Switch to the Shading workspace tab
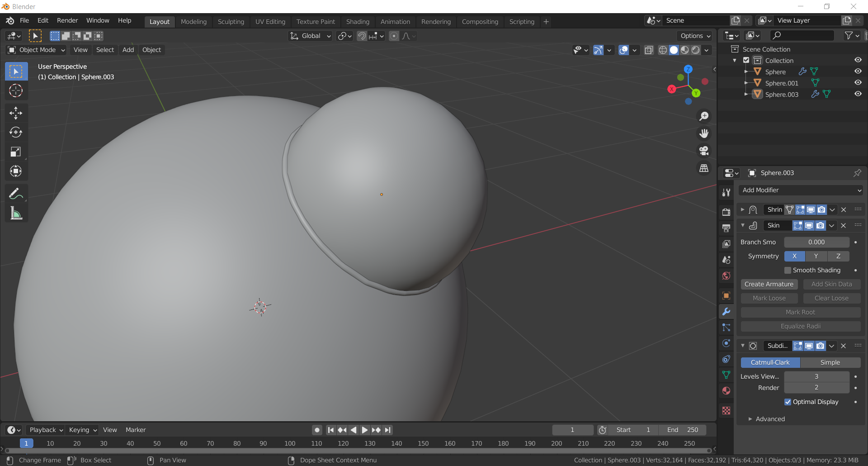868x466 pixels. pos(358,21)
